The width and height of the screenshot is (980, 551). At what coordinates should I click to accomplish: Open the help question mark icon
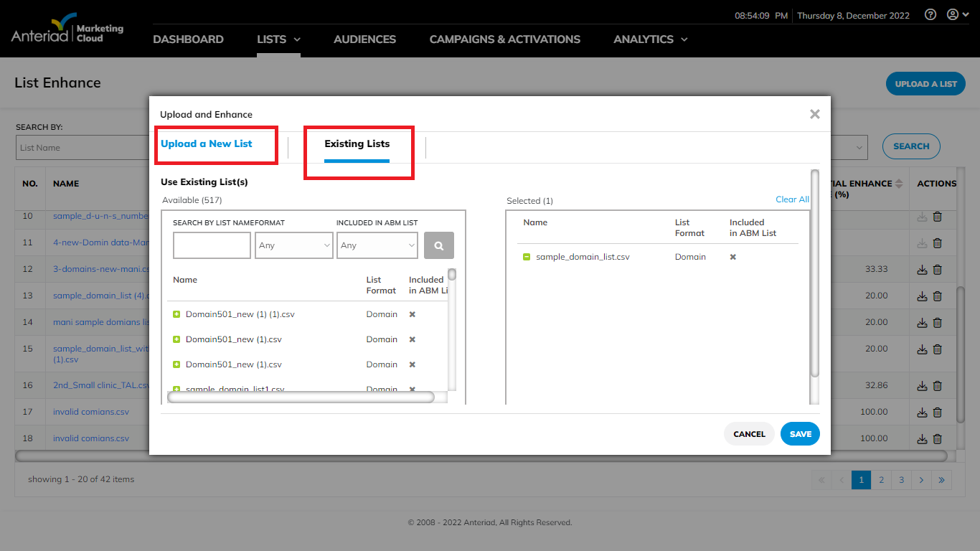[930, 14]
